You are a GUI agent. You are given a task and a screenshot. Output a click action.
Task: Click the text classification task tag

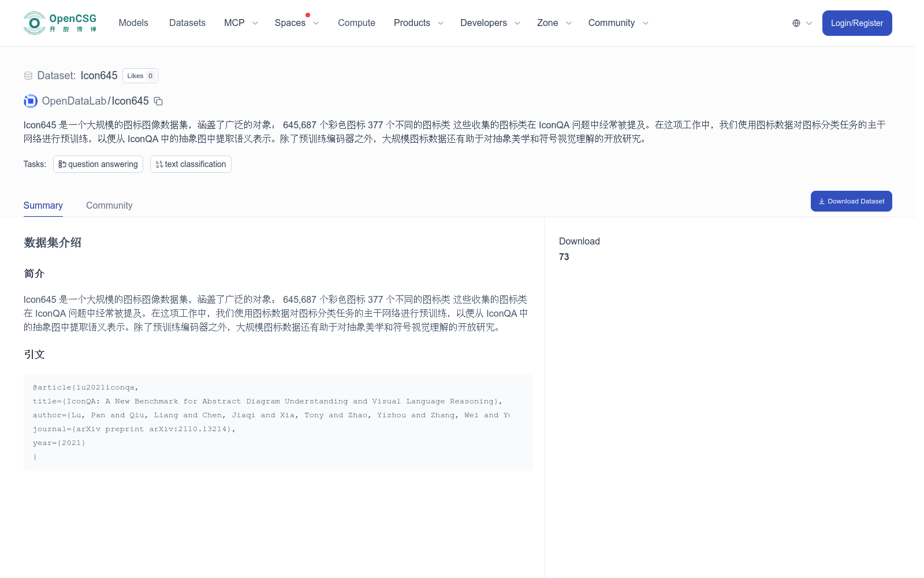pyautogui.click(x=191, y=164)
